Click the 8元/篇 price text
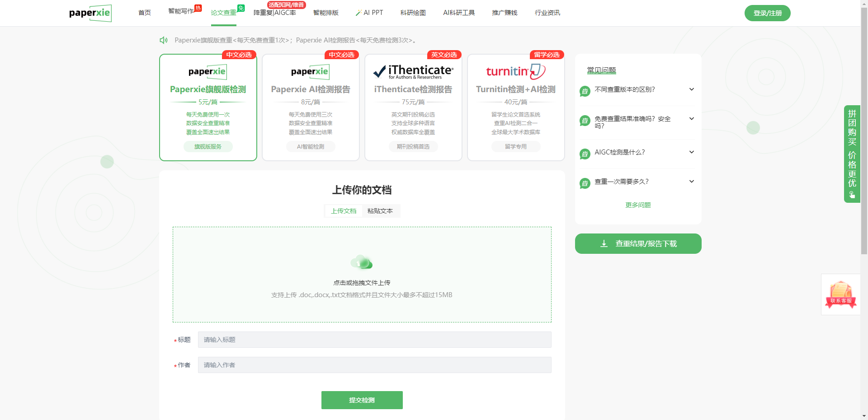Image resolution: width=868 pixels, height=420 pixels. coord(311,102)
